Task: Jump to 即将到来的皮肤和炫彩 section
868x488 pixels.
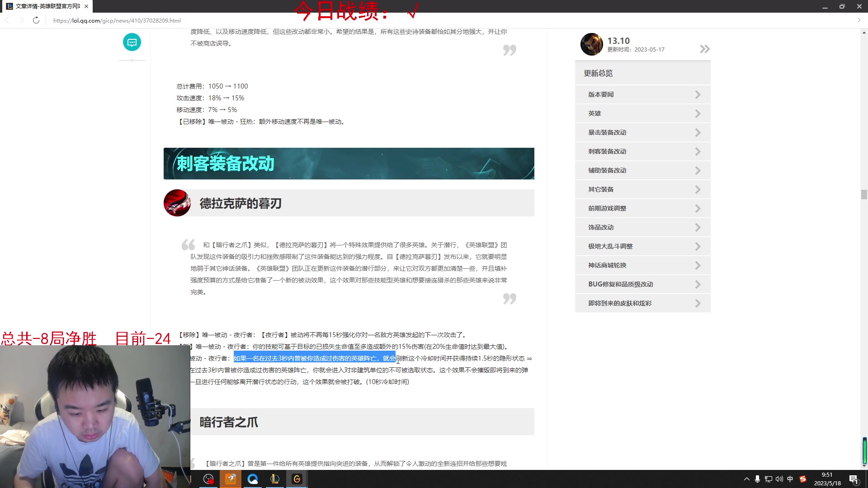Action: pyautogui.click(x=642, y=303)
